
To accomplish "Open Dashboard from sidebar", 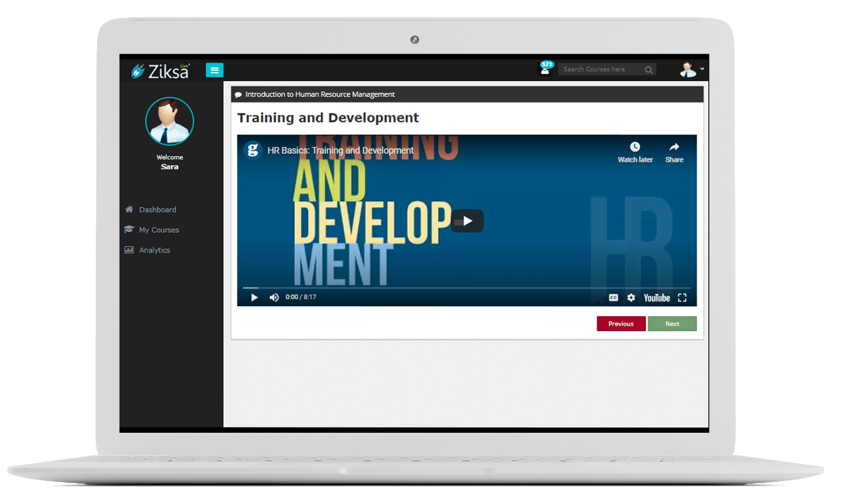I will (x=158, y=210).
